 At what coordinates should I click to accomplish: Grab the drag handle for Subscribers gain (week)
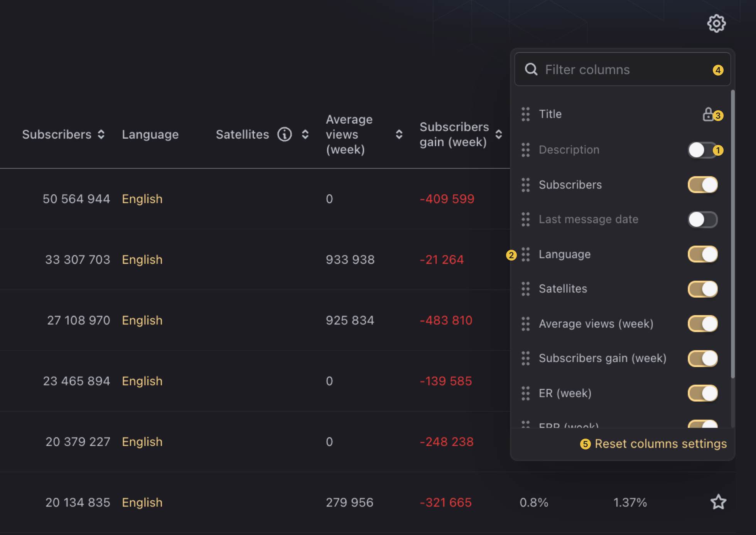click(x=526, y=358)
